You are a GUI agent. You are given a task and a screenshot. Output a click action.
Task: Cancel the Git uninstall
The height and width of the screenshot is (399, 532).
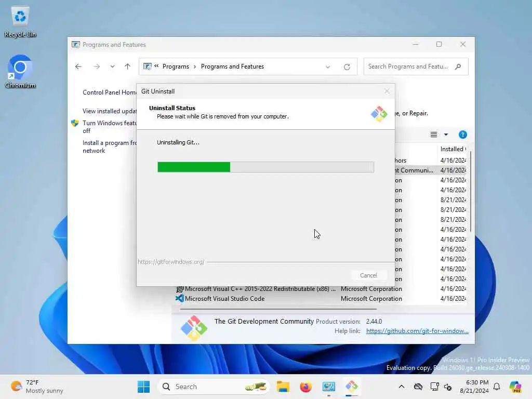(x=368, y=275)
